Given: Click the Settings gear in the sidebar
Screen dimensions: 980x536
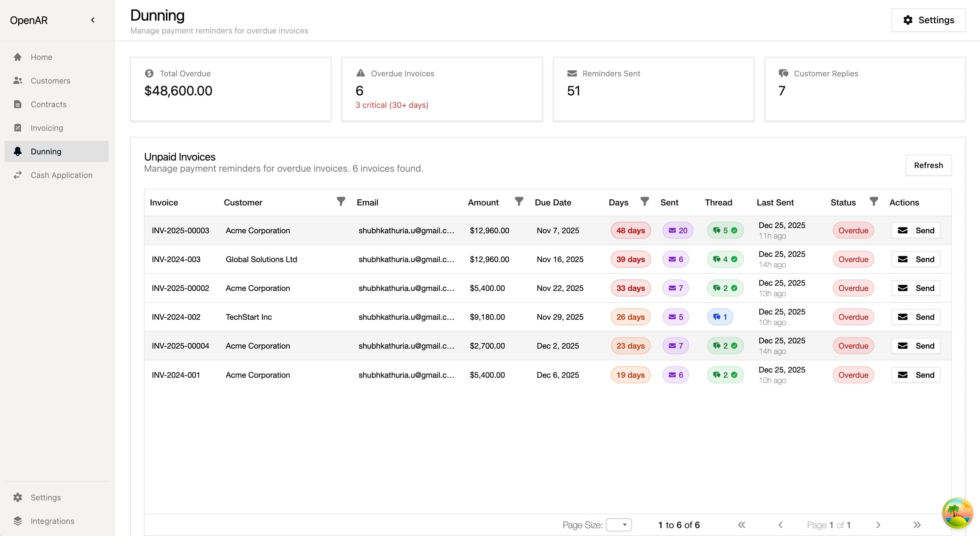Looking at the screenshot, I should [18, 497].
